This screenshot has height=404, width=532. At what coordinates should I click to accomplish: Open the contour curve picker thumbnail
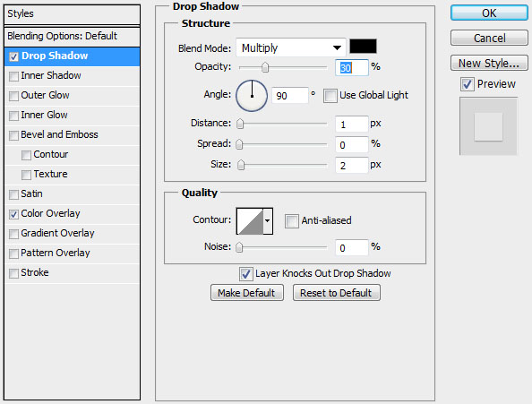point(250,221)
